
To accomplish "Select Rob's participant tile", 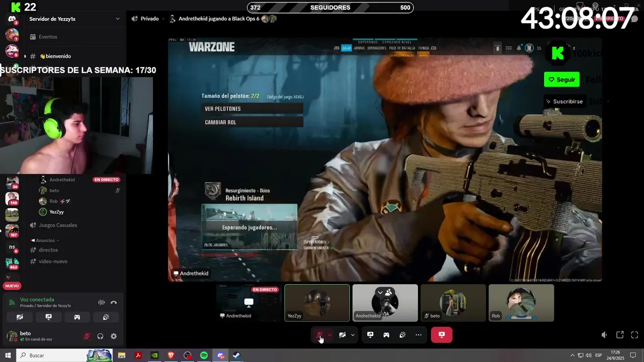I will [x=521, y=303].
